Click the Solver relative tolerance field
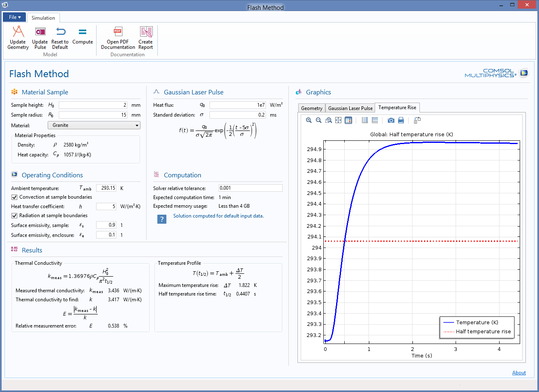 tap(250, 188)
